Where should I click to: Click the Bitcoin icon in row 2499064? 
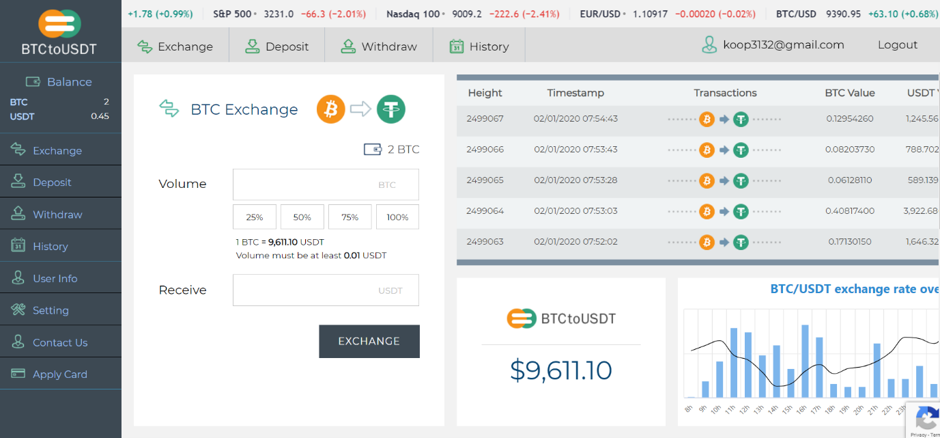(x=707, y=211)
